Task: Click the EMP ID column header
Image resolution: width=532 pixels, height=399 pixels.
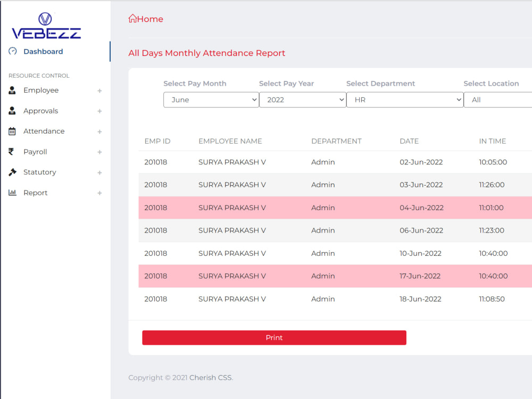Action: click(157, 141)
